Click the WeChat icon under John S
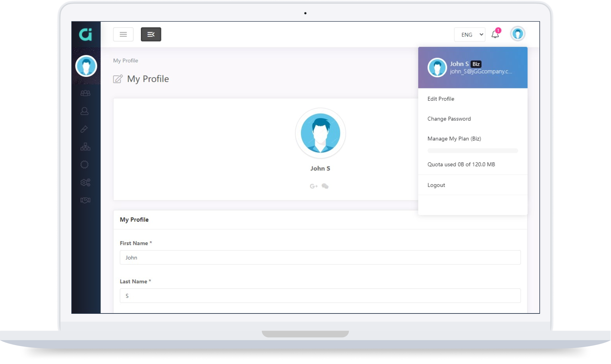This screenshot has width=611, height=364. coord(325,186)
